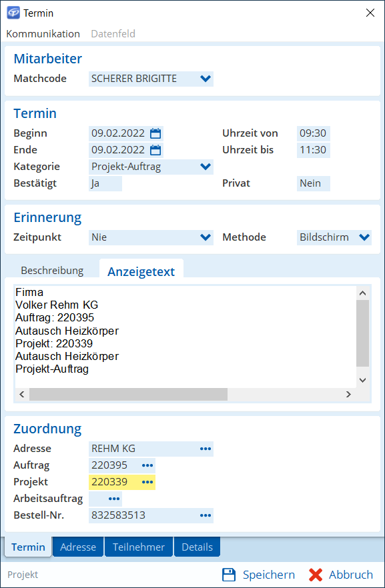Open the Beginn date calendar picker

coord(155,133)
